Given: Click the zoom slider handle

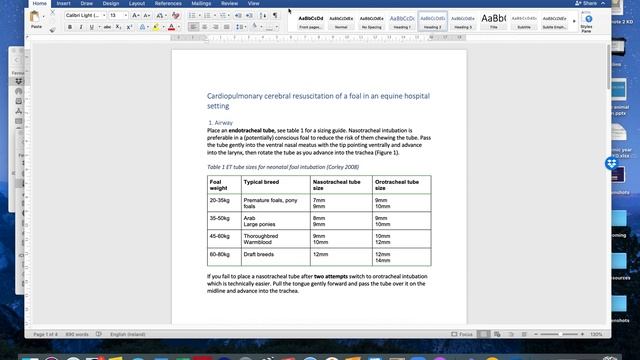Looking at the screenshot, I should coord(560,334).
